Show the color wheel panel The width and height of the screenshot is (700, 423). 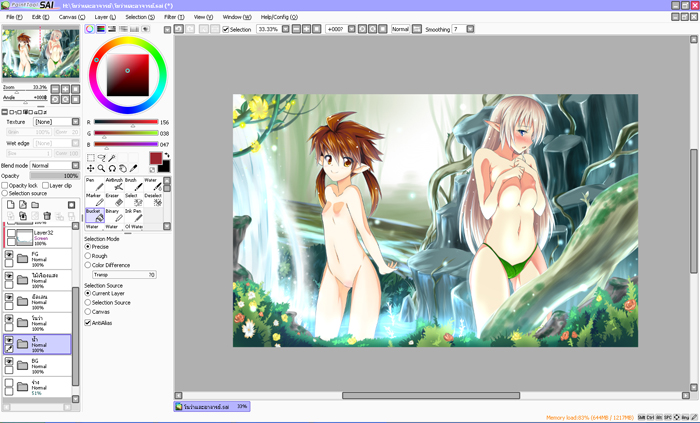90,29
